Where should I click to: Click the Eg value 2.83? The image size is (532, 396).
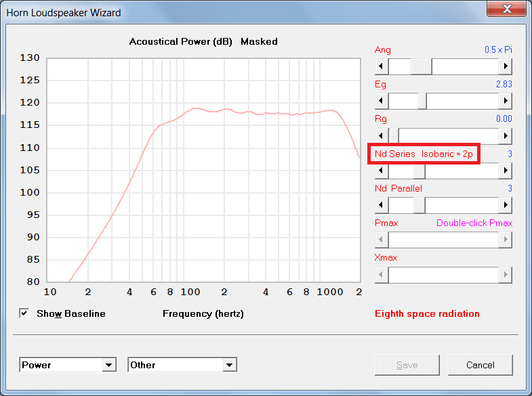click(504, 85)
